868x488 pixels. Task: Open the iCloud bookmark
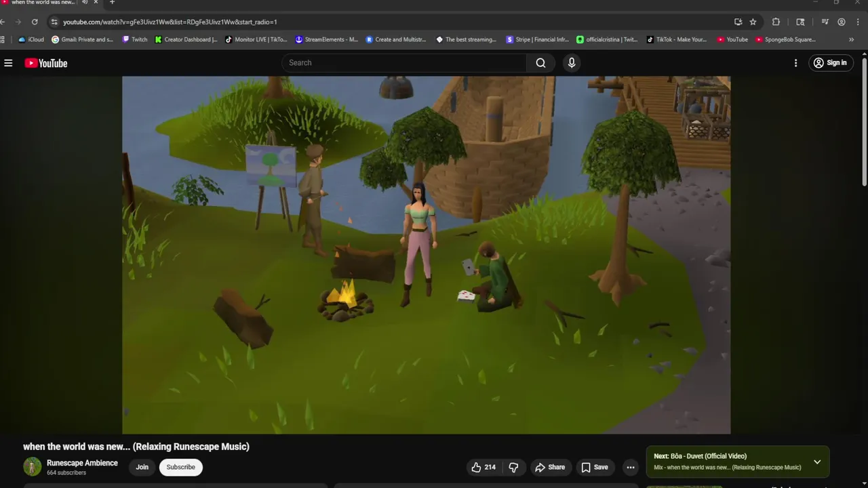(x=31, y=39)
